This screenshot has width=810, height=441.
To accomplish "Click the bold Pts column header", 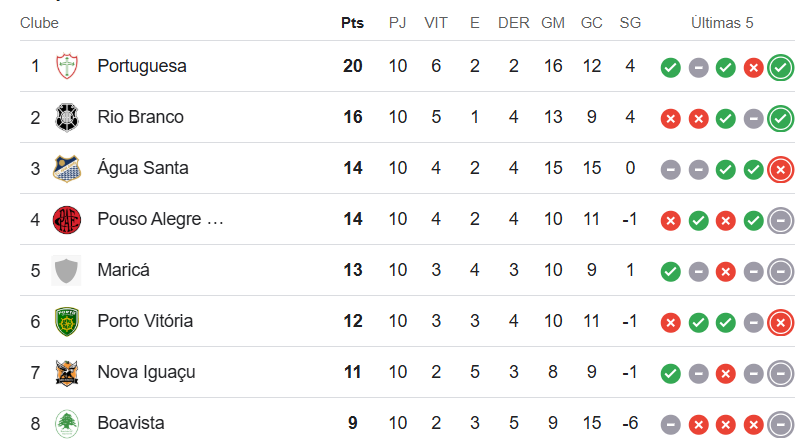I will pyautogui.click(x=352, y=23).
